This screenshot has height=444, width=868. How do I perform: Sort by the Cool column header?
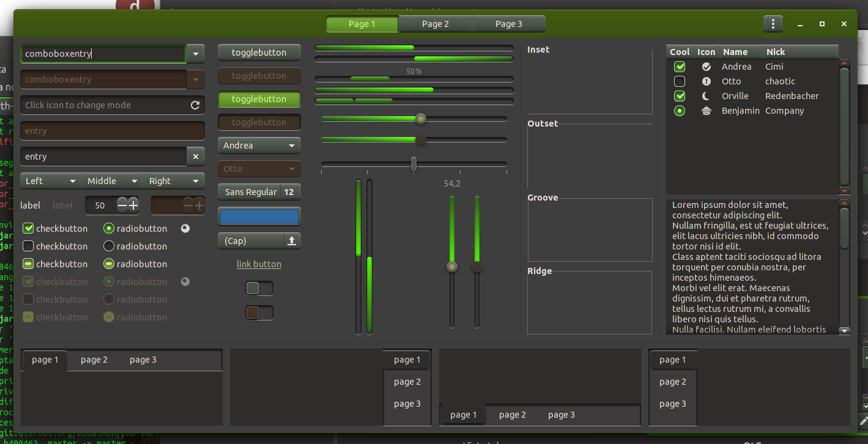coord(680,52)
